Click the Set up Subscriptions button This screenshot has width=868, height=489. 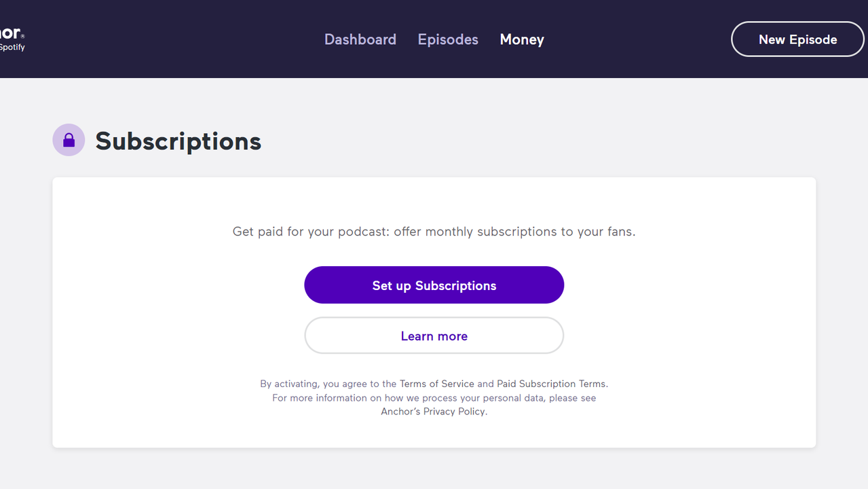pos(434,285)
